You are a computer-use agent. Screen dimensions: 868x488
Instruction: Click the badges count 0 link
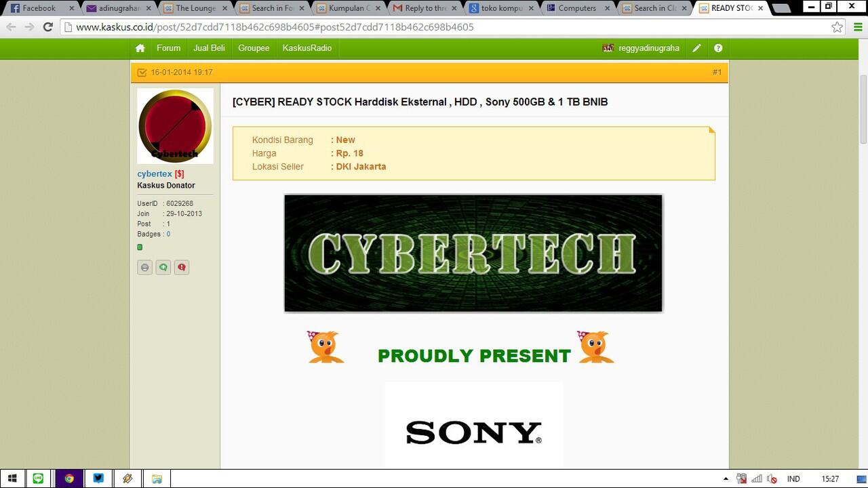pos(168,234)
